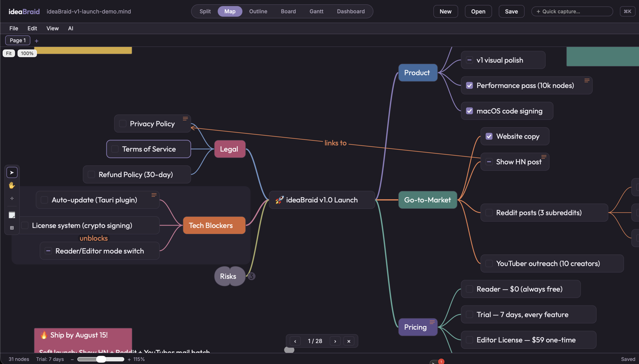Screen dimensions: 639x364
Task: Click the zoom slider in status bar
Action: pos(101,359)
